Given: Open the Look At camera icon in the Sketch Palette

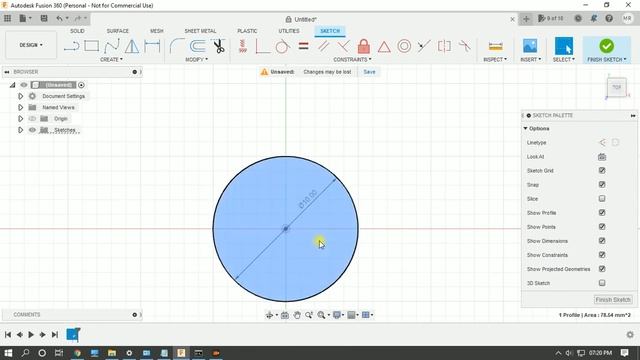Looking at the screenshot, I should tap(602, 157).
